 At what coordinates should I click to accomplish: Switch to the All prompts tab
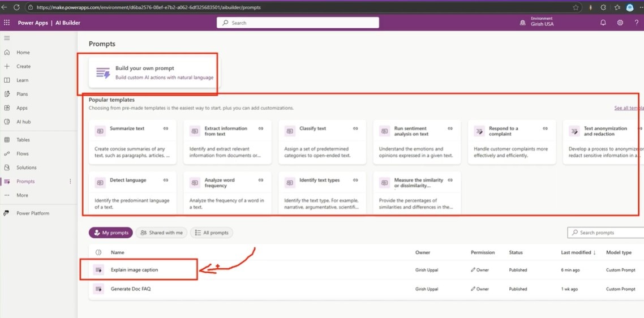point(212,233)
